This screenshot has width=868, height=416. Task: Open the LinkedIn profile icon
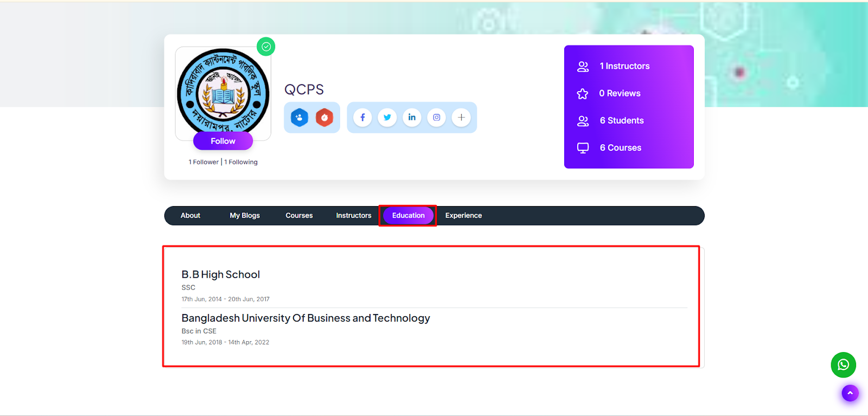click(412, 117)
